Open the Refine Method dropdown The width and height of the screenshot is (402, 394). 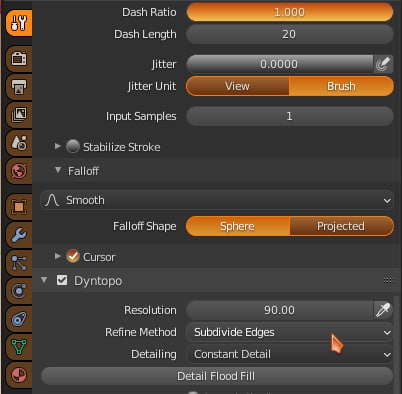point(290,332)
